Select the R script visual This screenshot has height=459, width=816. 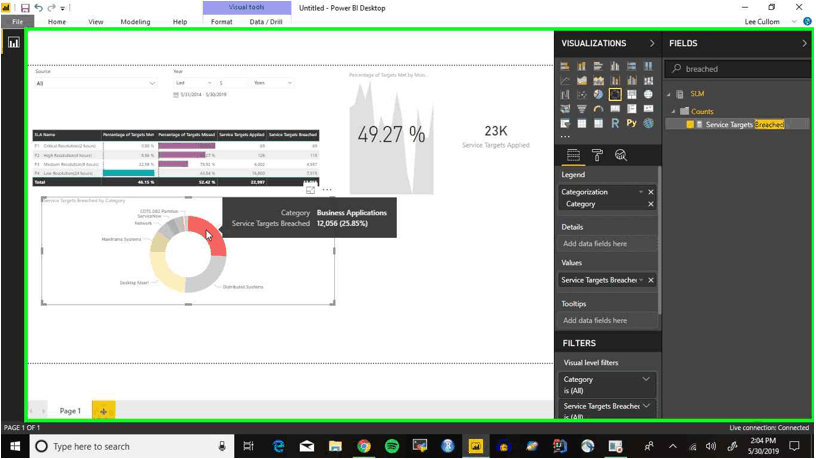(615, 124)
